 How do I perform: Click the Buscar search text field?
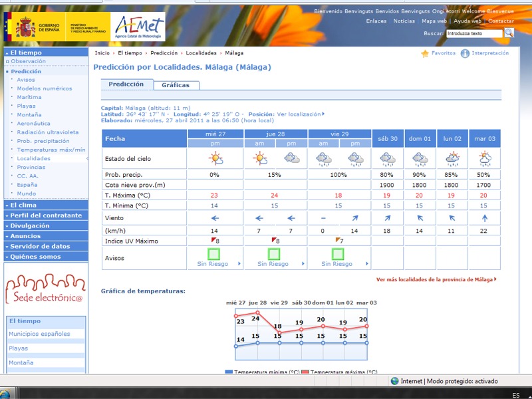pyautogui.click(x=474, y=33)
